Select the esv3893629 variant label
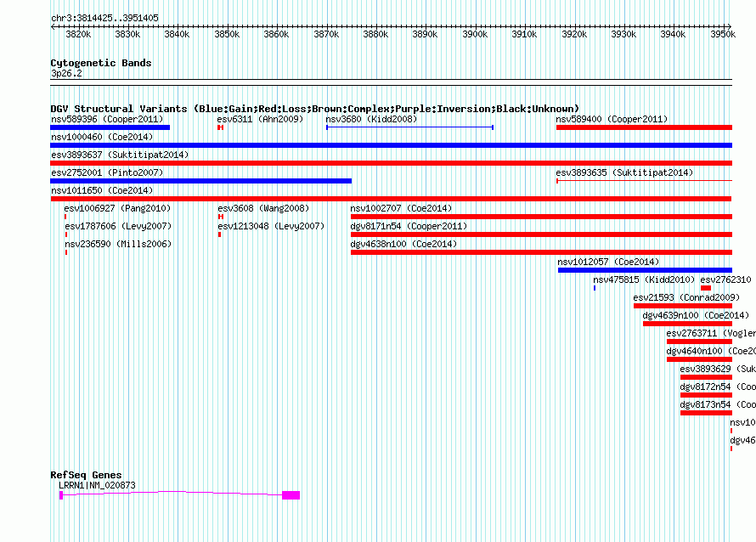756x542 pixels. click(x=718, y=369)
